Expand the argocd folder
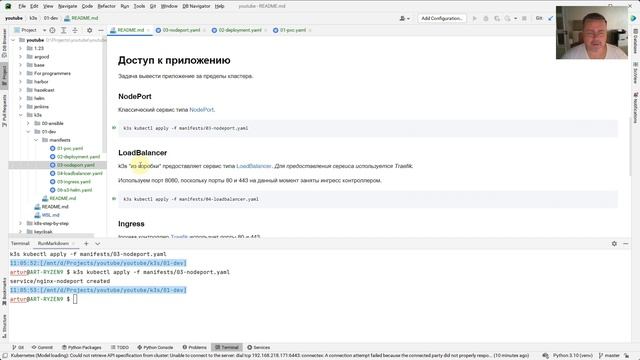The image size is (640, 360). 21,57
